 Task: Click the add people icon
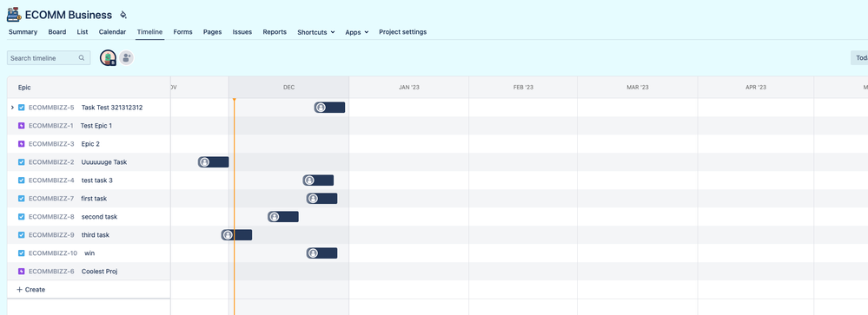(126, 58)
